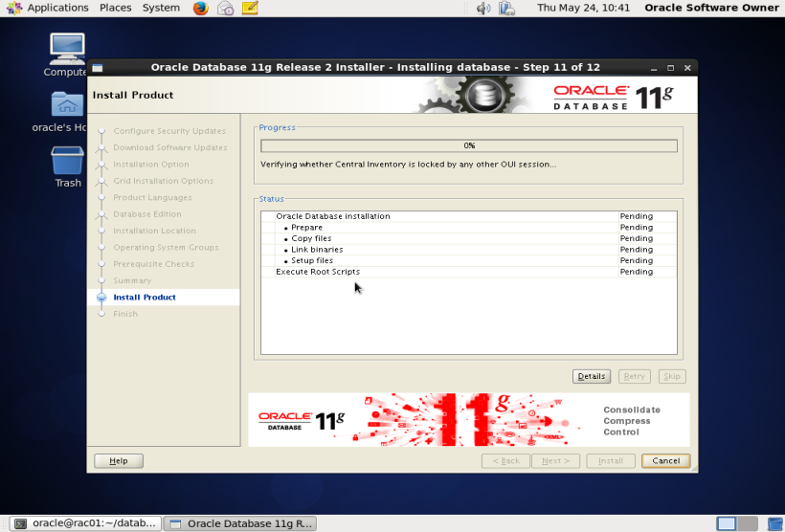
Task: Open the System menu
Action: coord(161,8)
